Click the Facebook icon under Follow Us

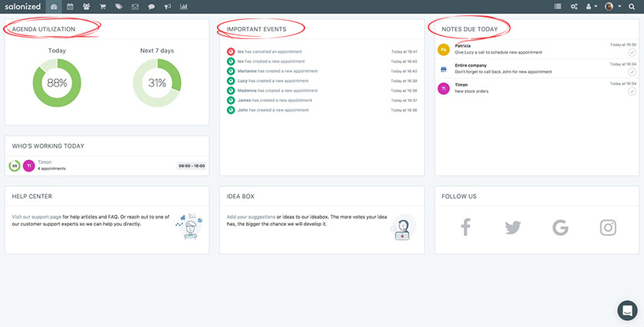(465, 227)
